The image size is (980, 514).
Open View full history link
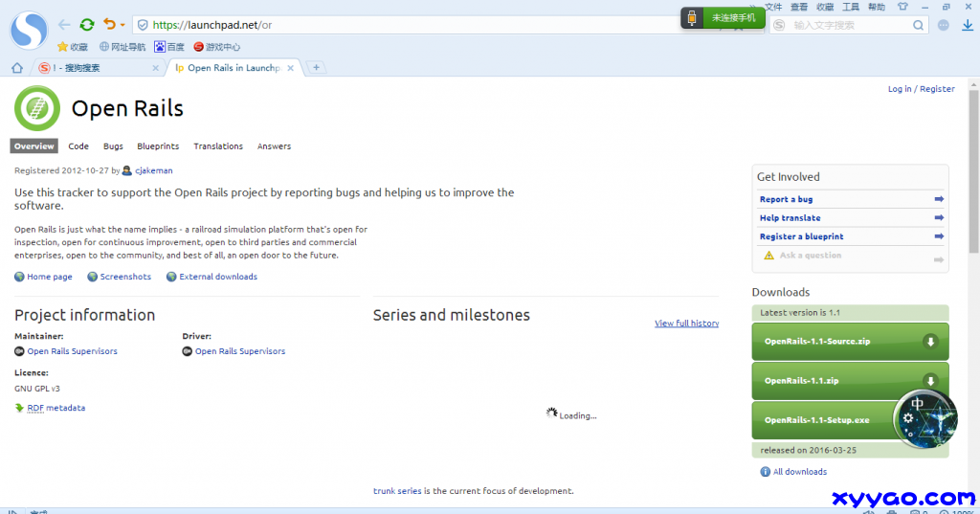[x=686, y=324]
